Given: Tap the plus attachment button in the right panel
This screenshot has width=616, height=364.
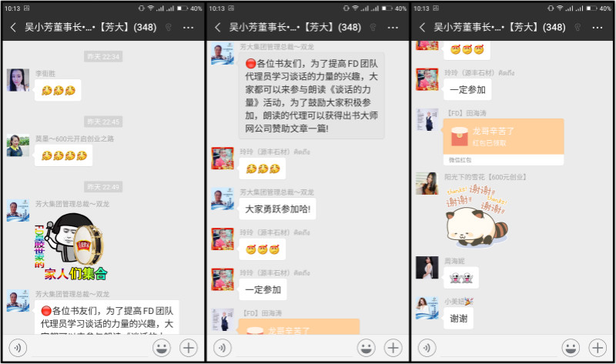Looking at the screenshot, I should click(x=598, y=347).
